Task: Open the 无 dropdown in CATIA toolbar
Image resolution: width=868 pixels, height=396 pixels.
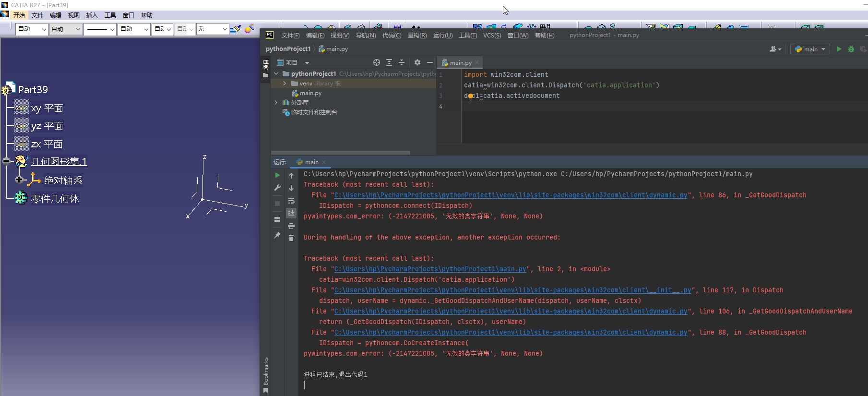Action: [213, 29]
